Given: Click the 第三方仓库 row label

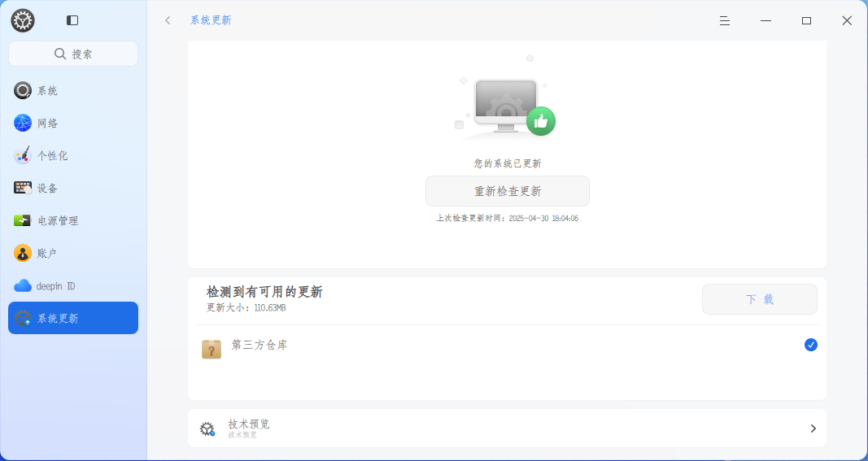Looking at the screenshot, I should pyautogui.click(x=259, y=345).
